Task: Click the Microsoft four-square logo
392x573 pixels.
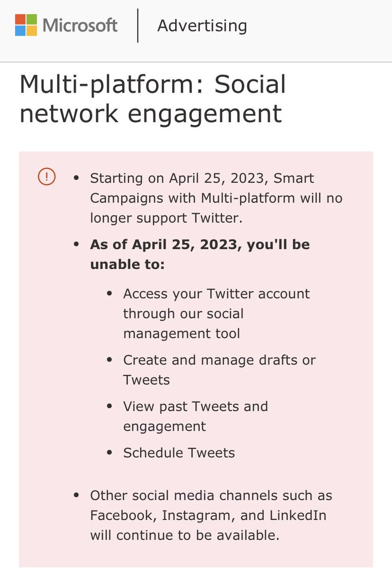Action: (x=26, y=25)
